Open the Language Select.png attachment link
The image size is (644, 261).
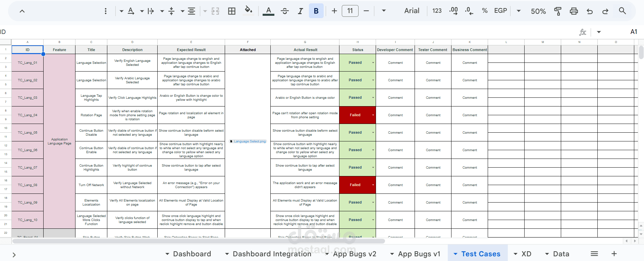tap(248, 141)
